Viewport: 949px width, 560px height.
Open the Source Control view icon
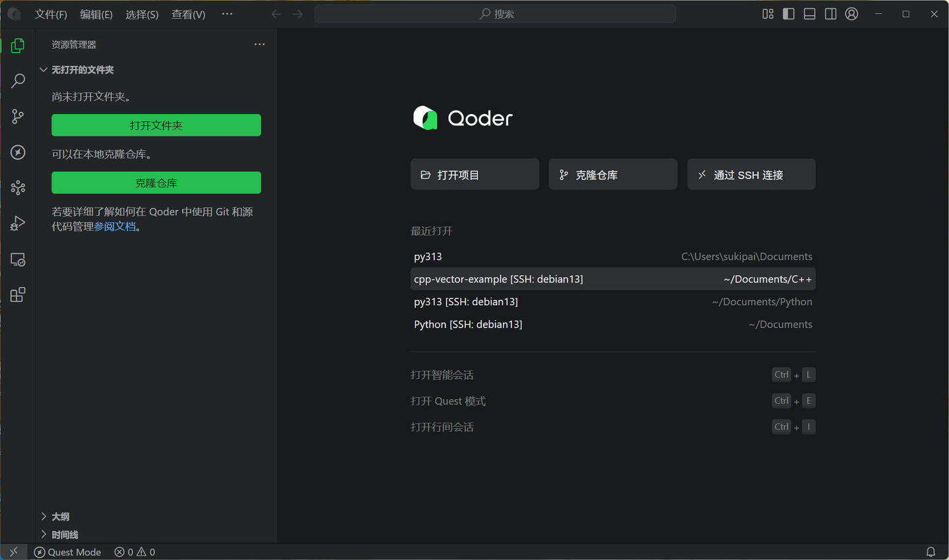(18, 117)
